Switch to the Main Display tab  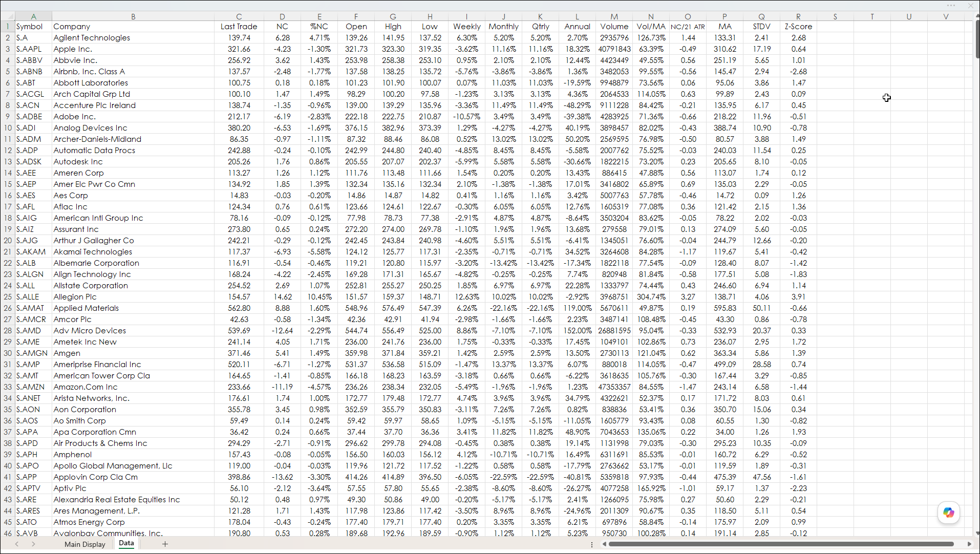pyautogui.click(x=85, y=544)
